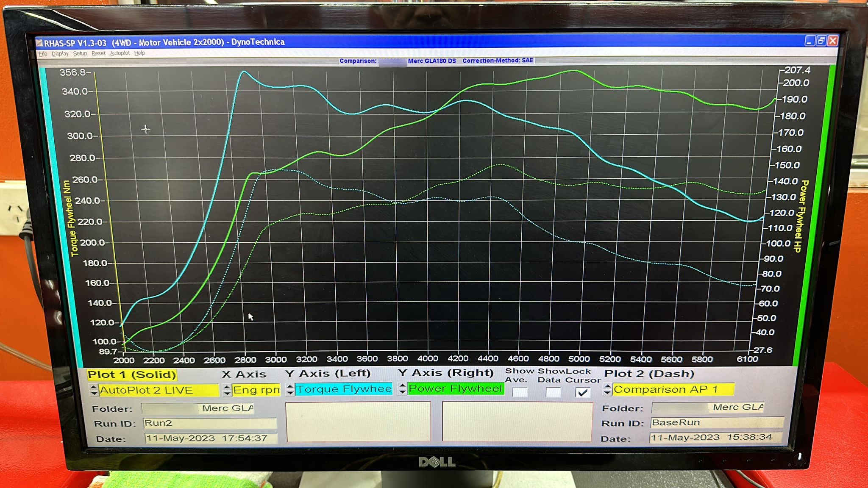Screen dimensions: 868x488
Task: Click the RHAS-SP application icon in title bar
Action: tap(39, 43)
